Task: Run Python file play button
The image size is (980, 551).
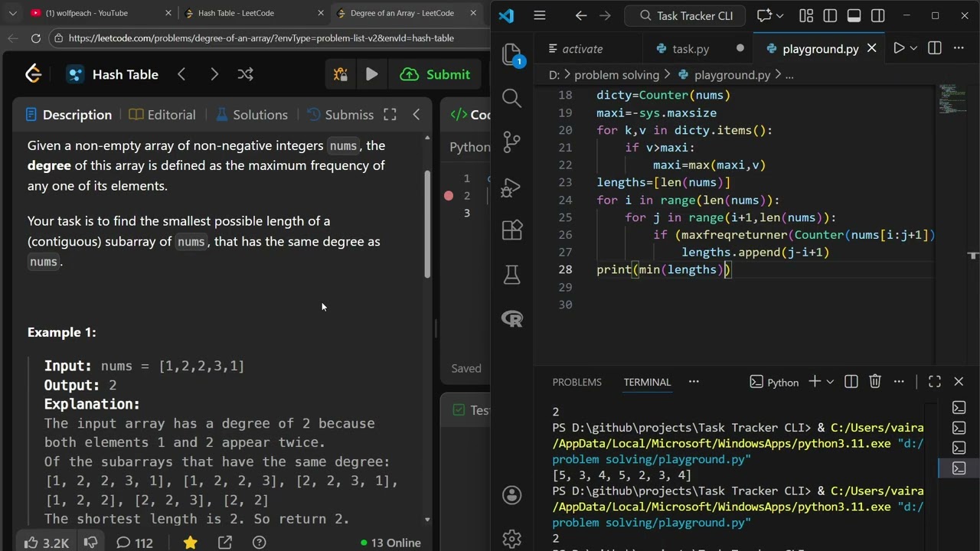Action: (898, 48)
